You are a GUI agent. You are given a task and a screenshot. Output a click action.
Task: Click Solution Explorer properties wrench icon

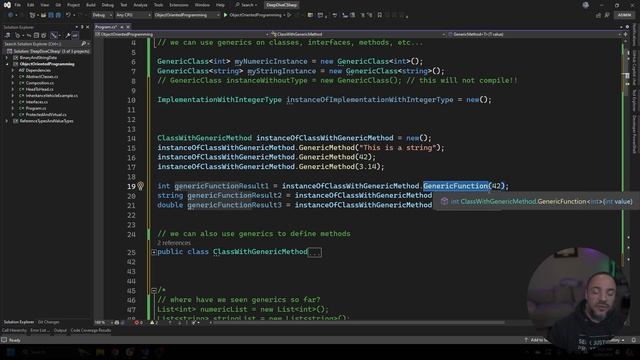[x=68, y=36]
